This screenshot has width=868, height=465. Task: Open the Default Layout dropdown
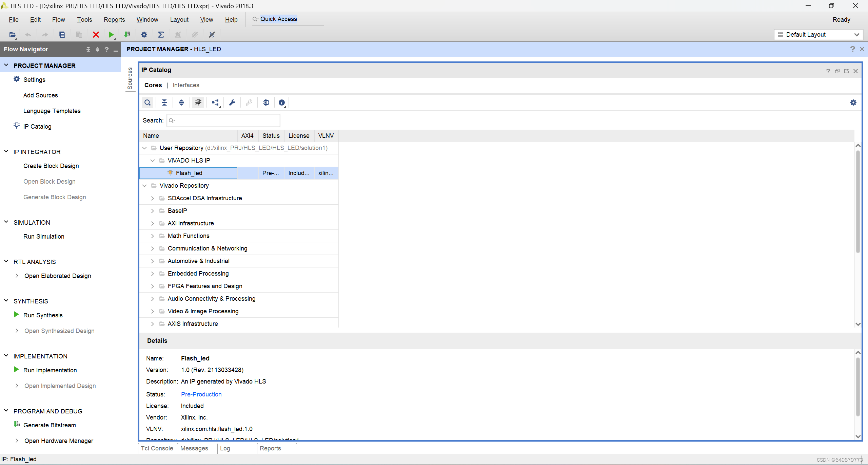pyautogui.click(x=818, y=35)
